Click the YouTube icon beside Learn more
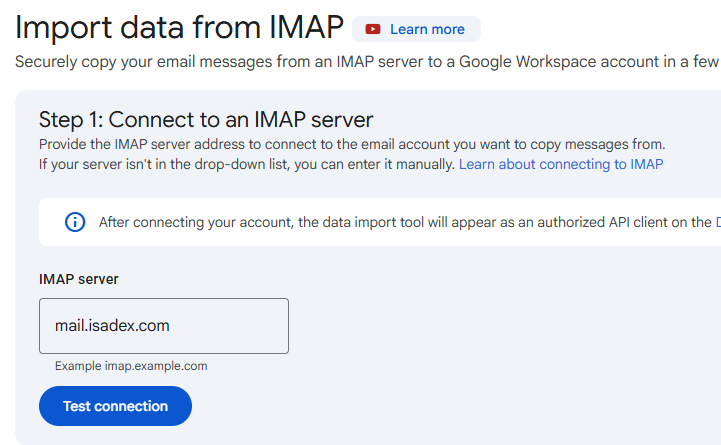The height and width of the screenshot is (445, 721). click(373, 29)
